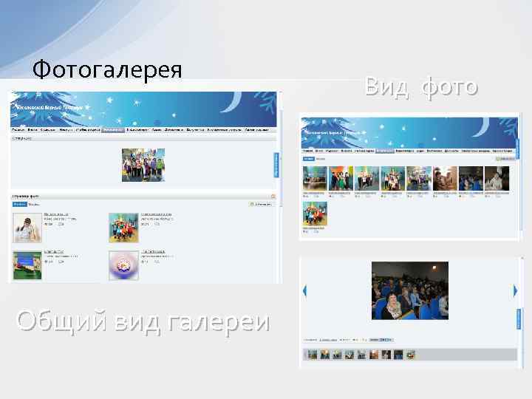
Task: Open the third photo with white-shirt group
Action: pos(366,179)
